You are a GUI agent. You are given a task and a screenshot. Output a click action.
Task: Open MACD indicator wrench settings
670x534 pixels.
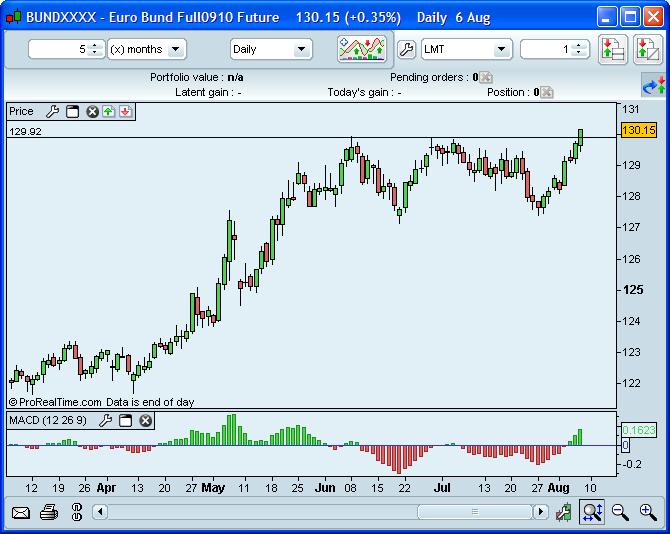click(x=106, y=421)
